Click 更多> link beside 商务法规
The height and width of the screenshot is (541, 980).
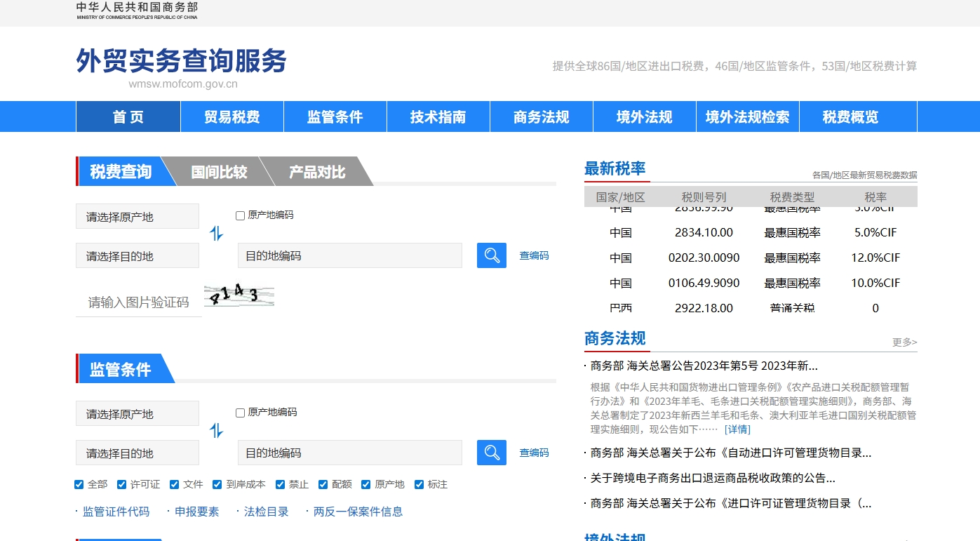[904, 342]
